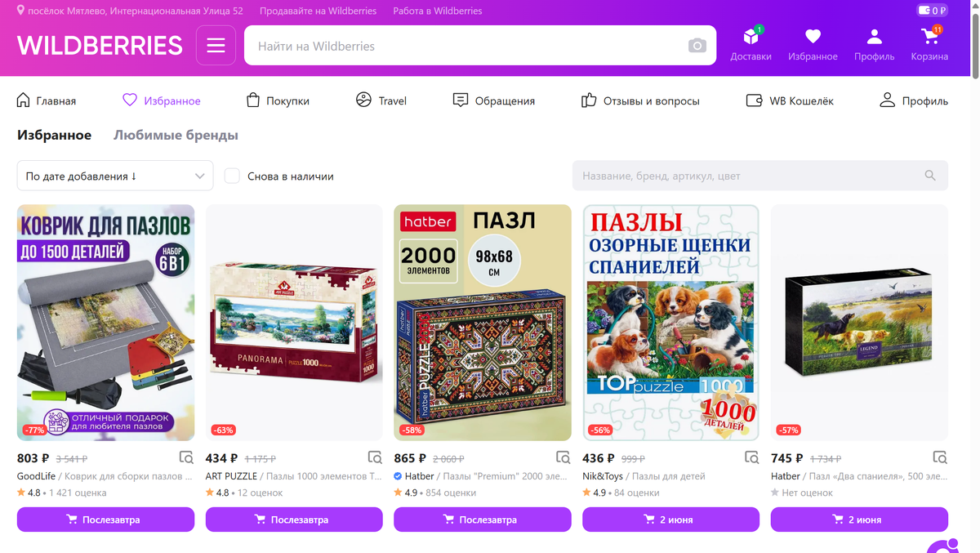Click the Найти на Wildberries search field
The width and height of the screenshot is (980, 553).
coord(465,46)
